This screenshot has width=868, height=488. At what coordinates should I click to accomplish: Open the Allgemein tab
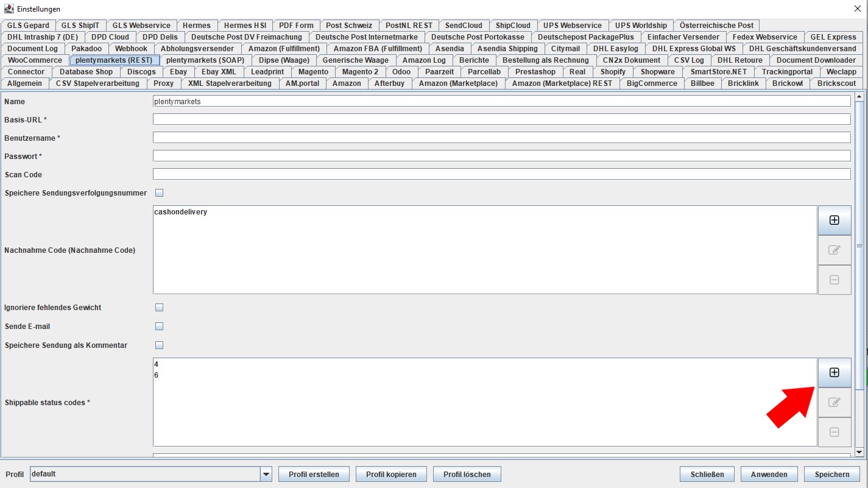[x=25, y=83]
